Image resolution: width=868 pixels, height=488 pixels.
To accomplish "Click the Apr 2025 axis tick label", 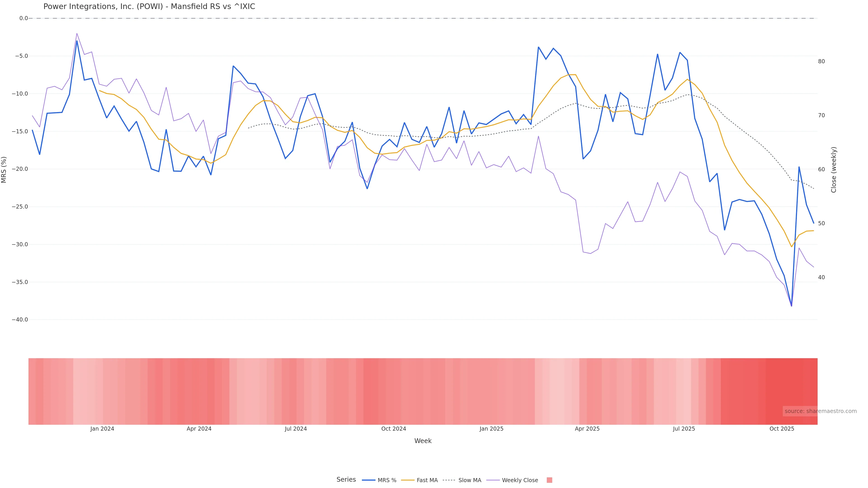I will coord(587,429).
